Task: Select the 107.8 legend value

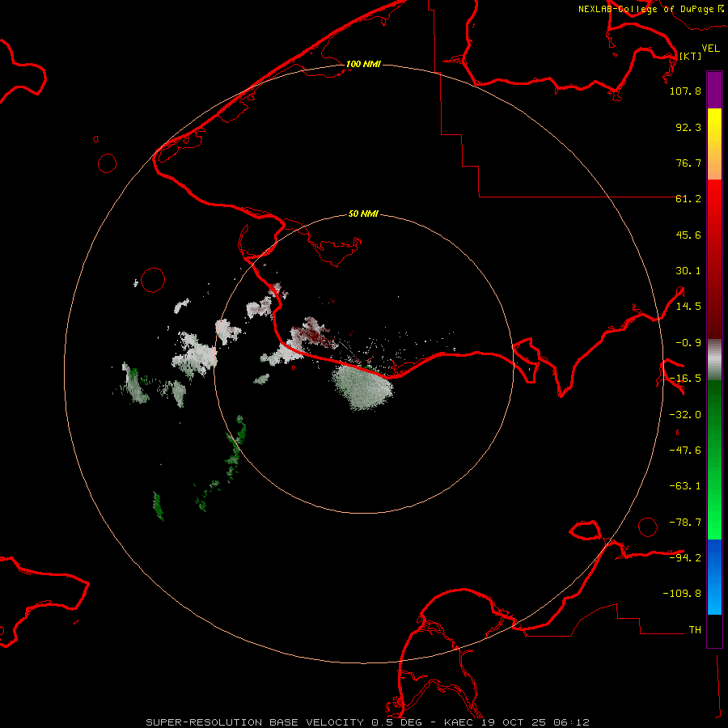Action: pos(685,91)
